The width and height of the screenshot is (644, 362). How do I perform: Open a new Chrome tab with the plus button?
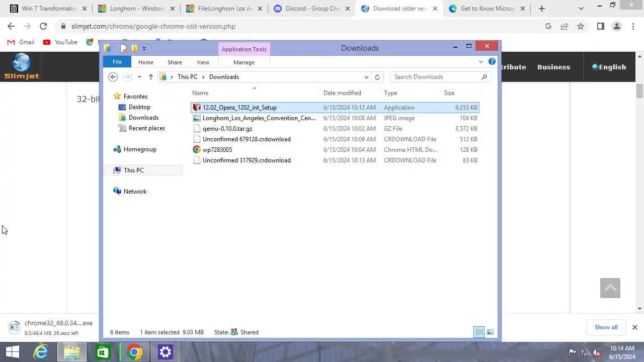coord(542,9)
